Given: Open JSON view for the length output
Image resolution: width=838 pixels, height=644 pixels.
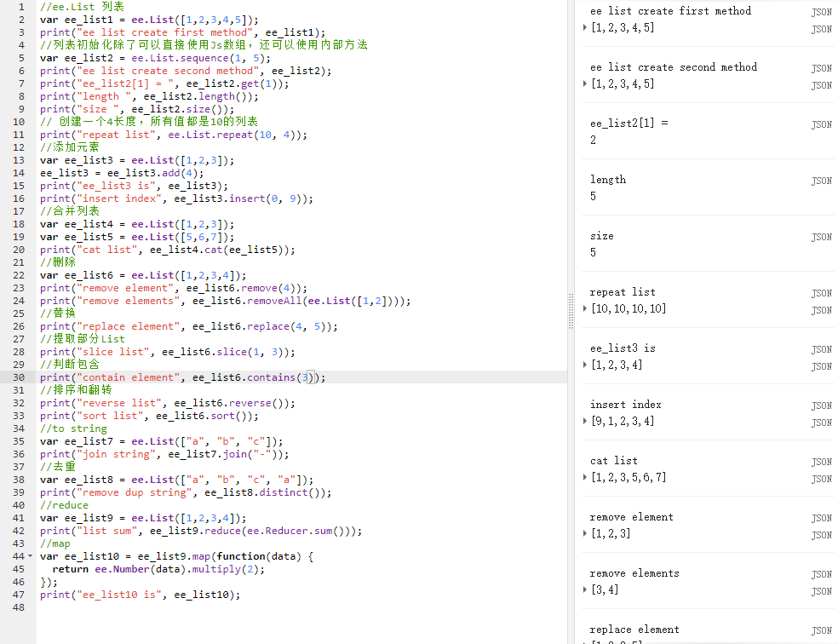Looking at the screenshot, I should tap(821, 180).
